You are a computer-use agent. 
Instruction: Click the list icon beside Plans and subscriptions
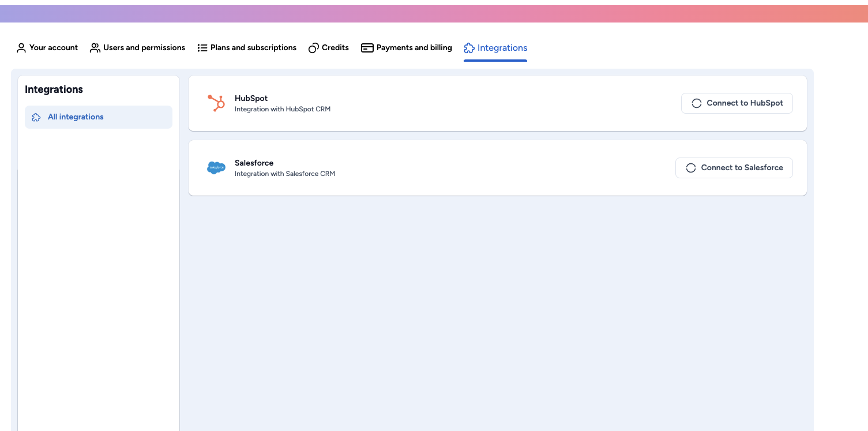pyautogui.click(x=202, y=47)
